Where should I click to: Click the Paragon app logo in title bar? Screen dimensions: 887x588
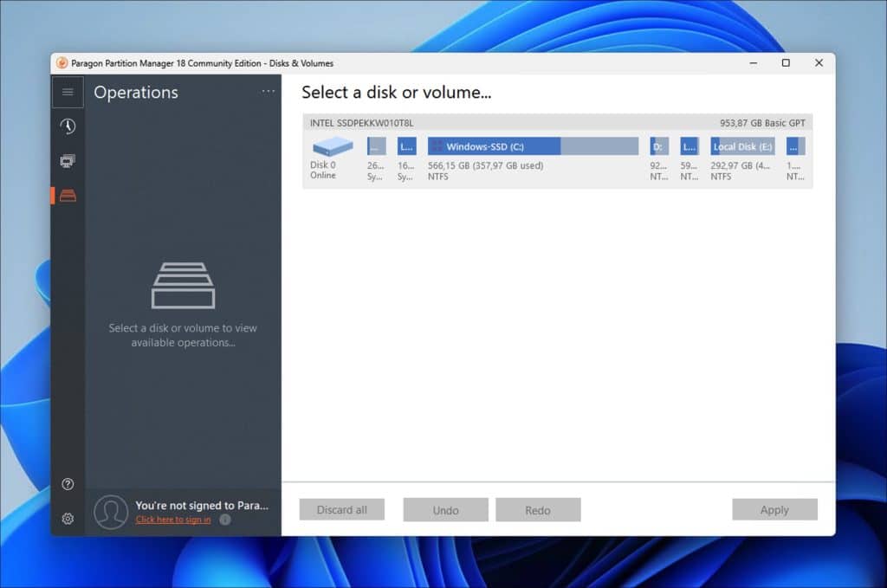coord(62,62)
